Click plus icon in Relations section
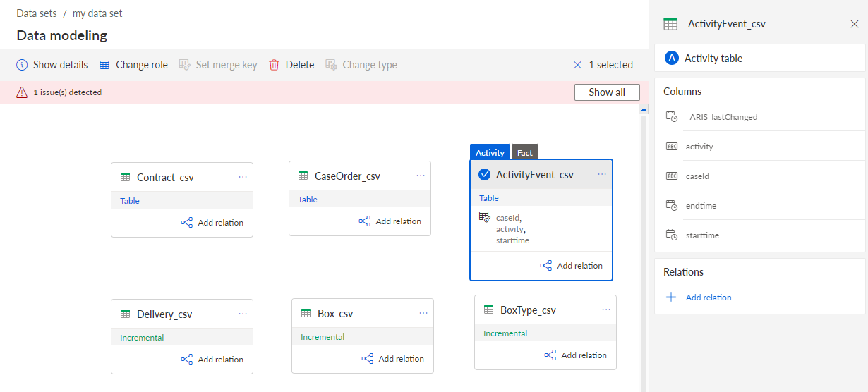The height and width of the screenshot is (392, 868). [671, 298]
